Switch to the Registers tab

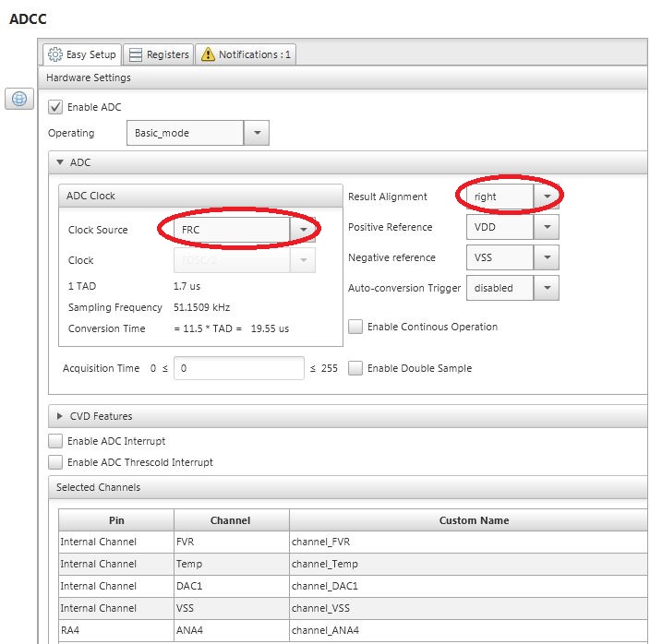158,54
